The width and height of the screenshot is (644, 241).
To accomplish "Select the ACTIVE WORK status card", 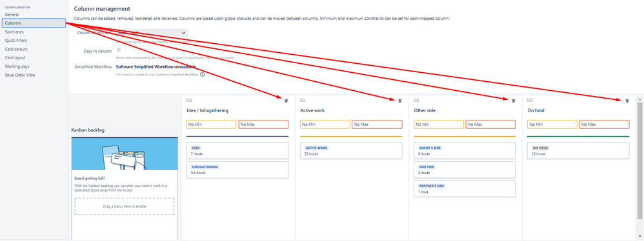I will pyautogui.click(x=351, y=150).
